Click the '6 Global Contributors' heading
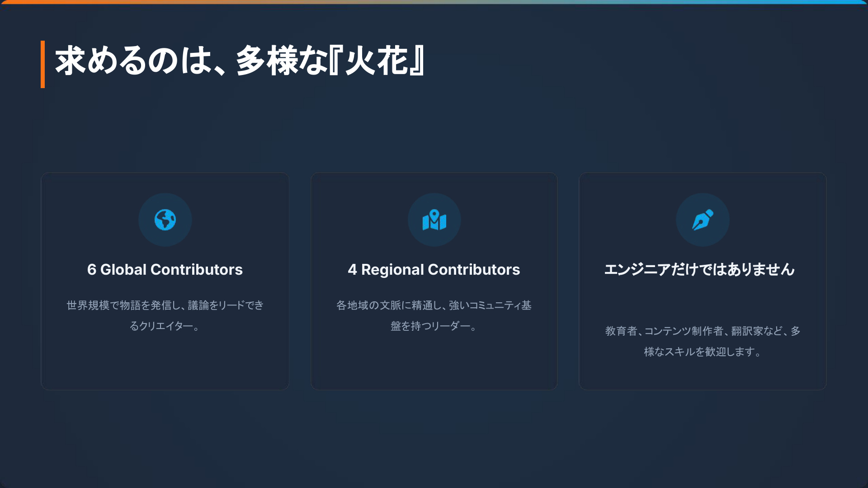Image resolution: width=868 pixels, height=488 pixels. click(165, 270)
